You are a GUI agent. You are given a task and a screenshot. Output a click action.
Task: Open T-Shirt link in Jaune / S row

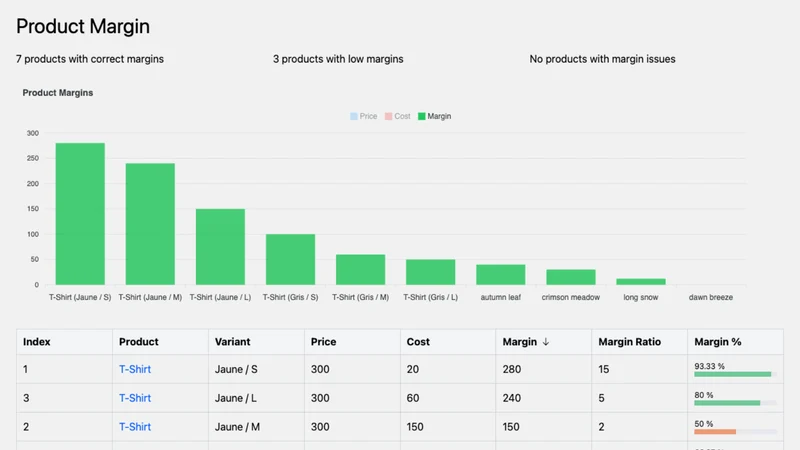[x=135, y=369]
